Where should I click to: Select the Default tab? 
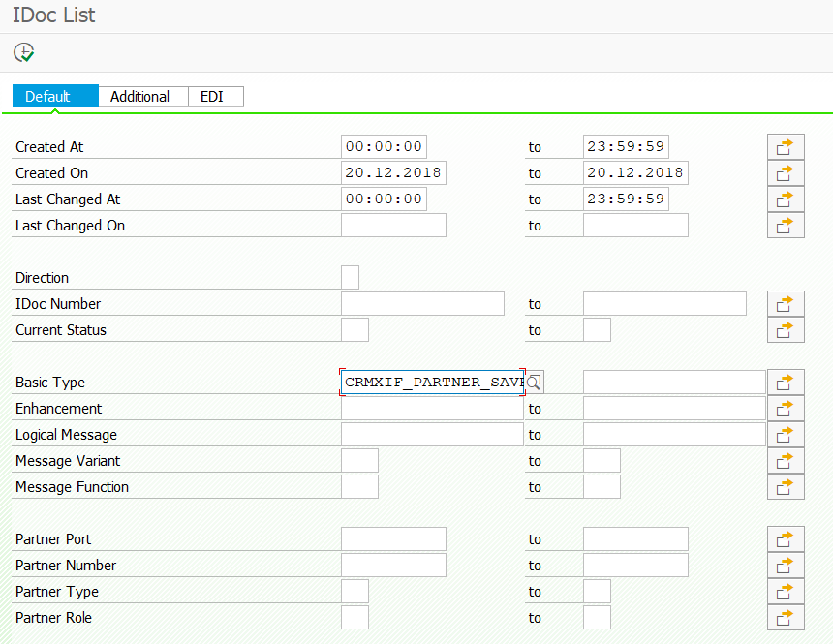(x=48, y=97)
